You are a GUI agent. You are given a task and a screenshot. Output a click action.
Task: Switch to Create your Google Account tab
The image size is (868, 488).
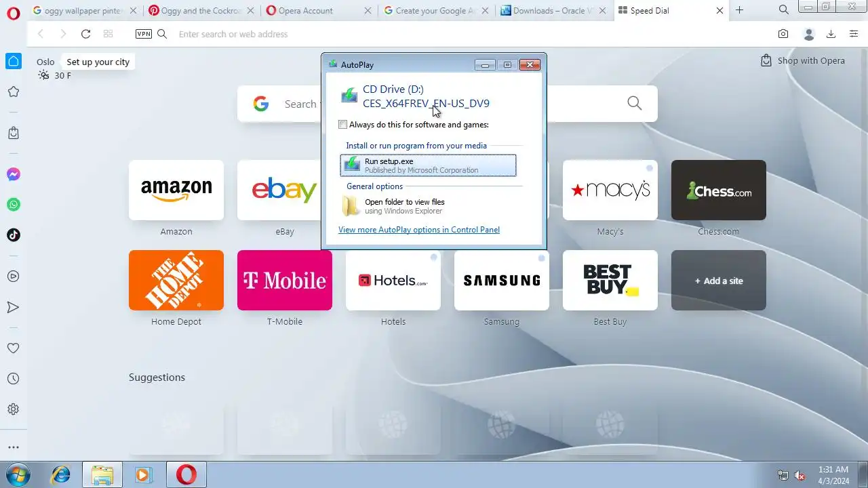(x=436, y=11)
